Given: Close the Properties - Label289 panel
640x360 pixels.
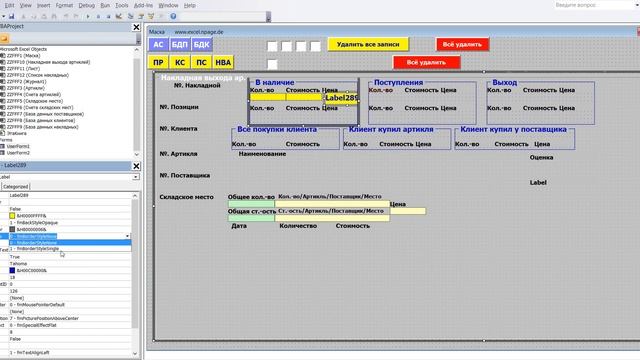Looking at the screenshot, I should tap(136, 166).
